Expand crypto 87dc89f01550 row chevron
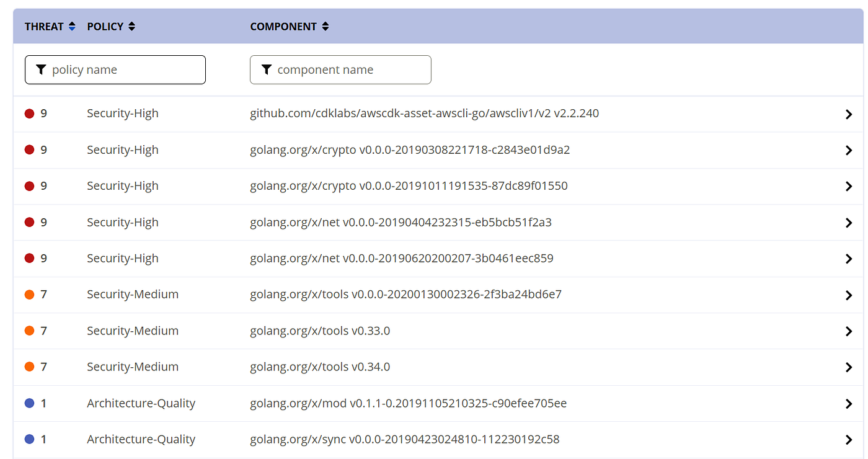Viewport: 868px width, 459px height. (x=849, y=186)
